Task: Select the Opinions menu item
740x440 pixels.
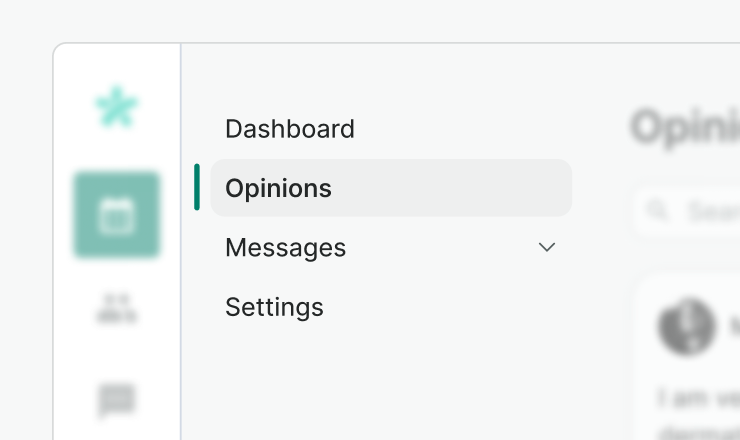Action: [x=279, y=188]
